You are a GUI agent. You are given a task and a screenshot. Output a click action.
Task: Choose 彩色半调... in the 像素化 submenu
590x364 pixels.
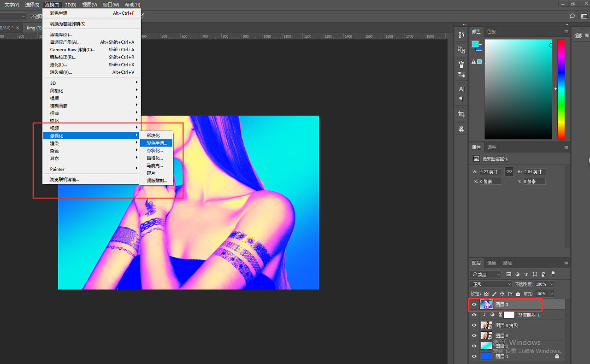[156, 143]
